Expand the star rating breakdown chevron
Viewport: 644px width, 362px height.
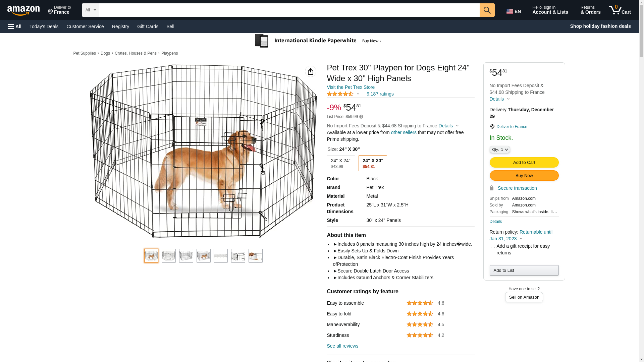358,94
